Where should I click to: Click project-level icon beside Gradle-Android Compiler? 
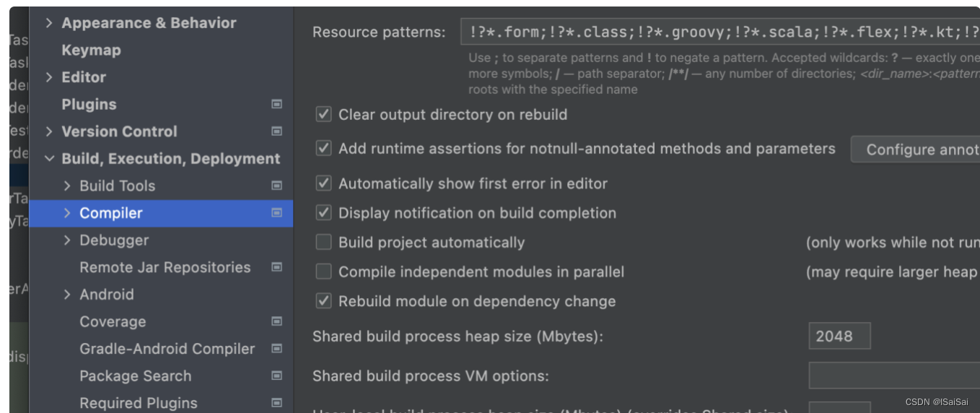pos(276,349)
